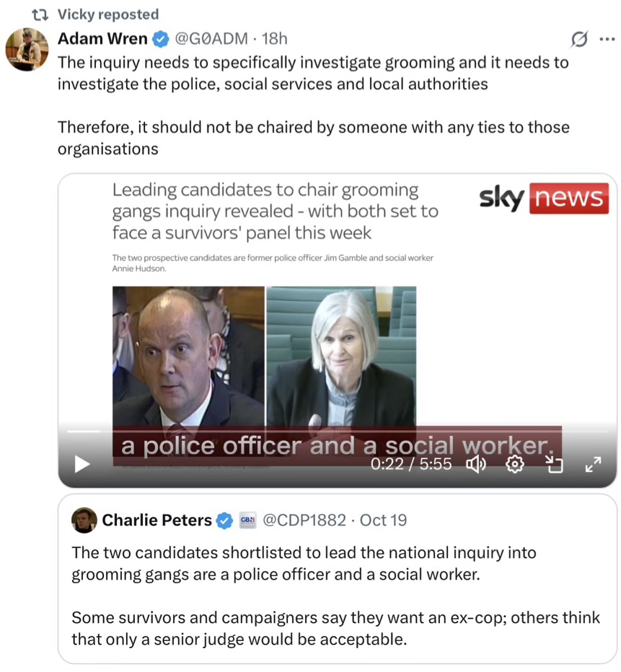Click the GBN affiliation badge icon
The width and height of the screenshot is (621, 672).
[247, 520]
